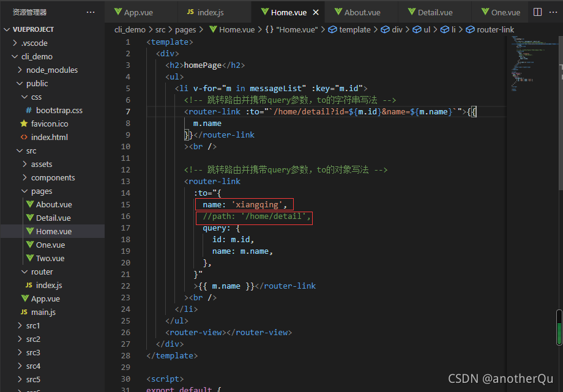This screenshot has width=563, height=392.
Task: Click the Vue icon beside Two.vue in tree
Action: (x=30, y=258)
